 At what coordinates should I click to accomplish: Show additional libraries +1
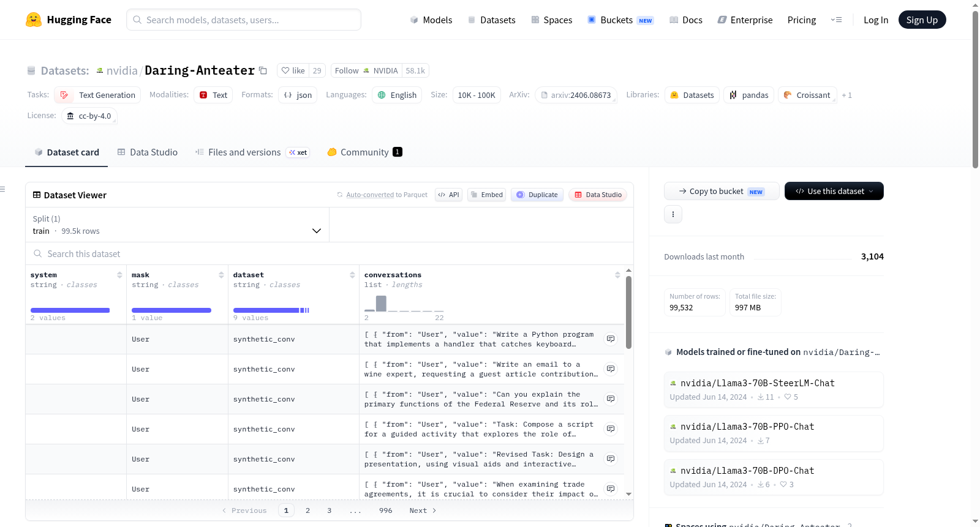pyautogui.click(x=846, y=95)
